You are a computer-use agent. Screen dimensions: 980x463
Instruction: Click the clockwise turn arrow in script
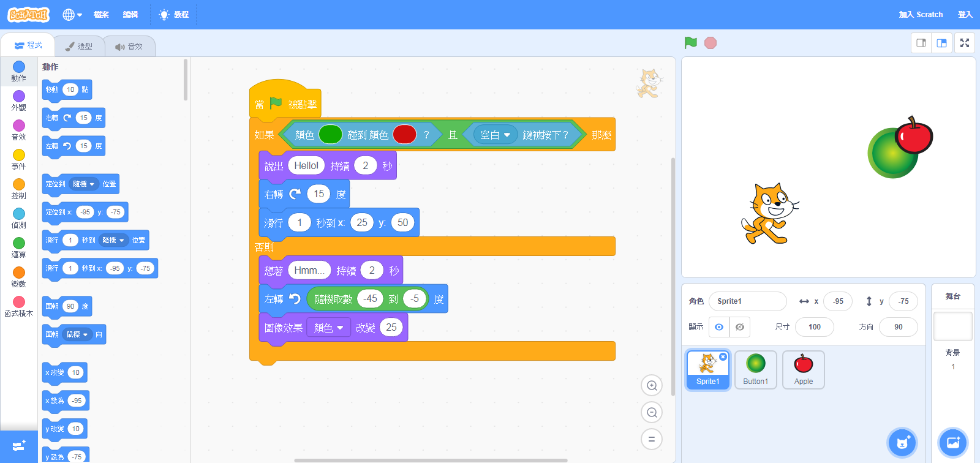pos(295,194)
